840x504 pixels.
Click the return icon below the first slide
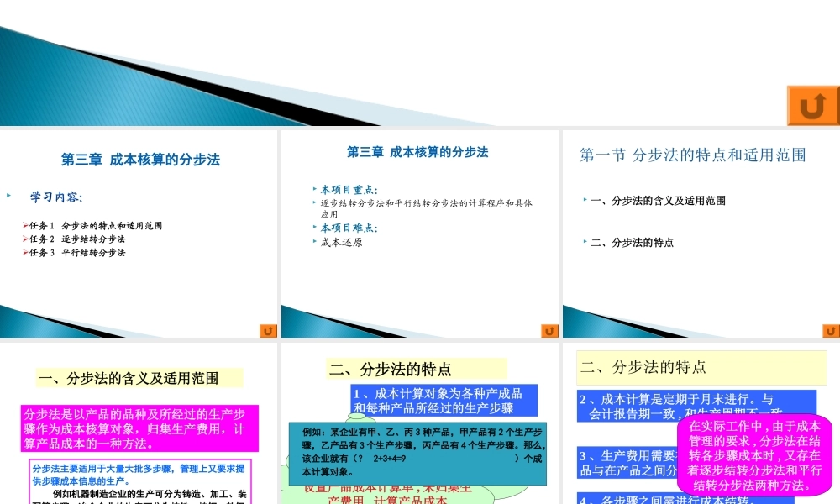point(267,331)
